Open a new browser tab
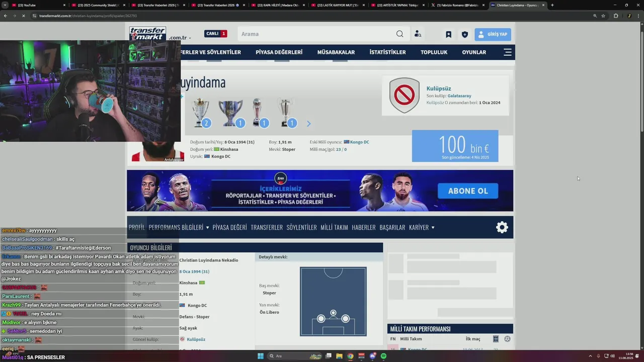 click(x=552, y=5)
